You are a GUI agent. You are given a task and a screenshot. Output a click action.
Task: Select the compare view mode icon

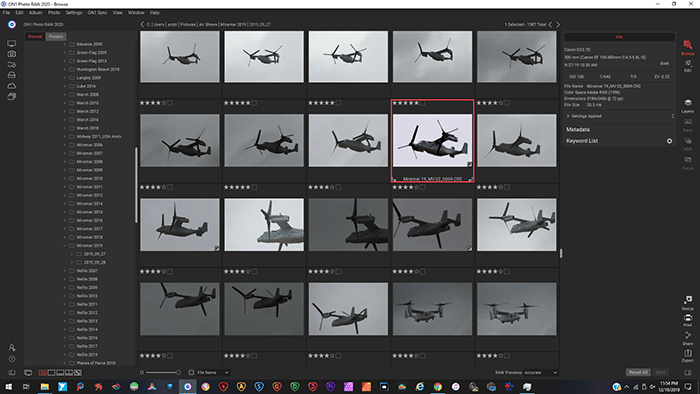click(x=69, y=373)
